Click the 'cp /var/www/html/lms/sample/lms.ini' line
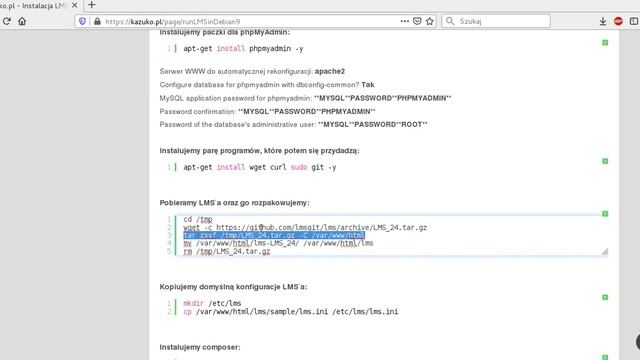640x360 pixels. tap(291, 311)
